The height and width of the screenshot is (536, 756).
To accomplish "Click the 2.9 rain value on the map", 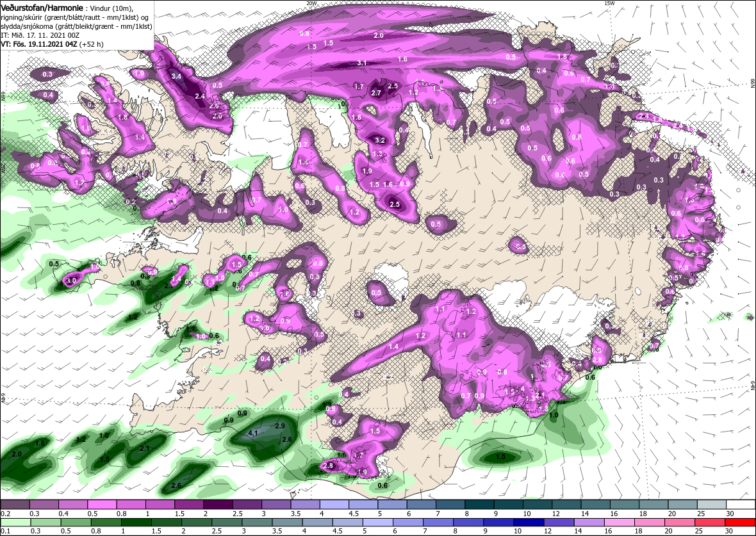I will point(279,426).
